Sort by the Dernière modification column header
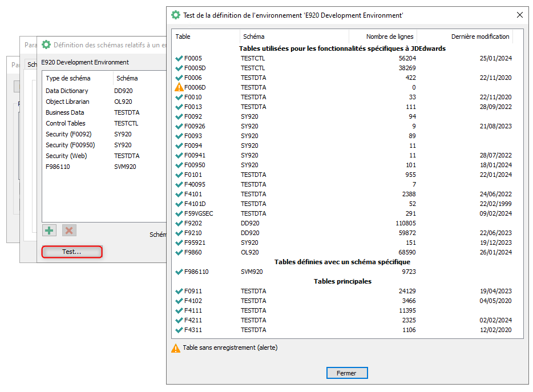Viewport: 533px width, 392px height. click(x=465, y=37)
